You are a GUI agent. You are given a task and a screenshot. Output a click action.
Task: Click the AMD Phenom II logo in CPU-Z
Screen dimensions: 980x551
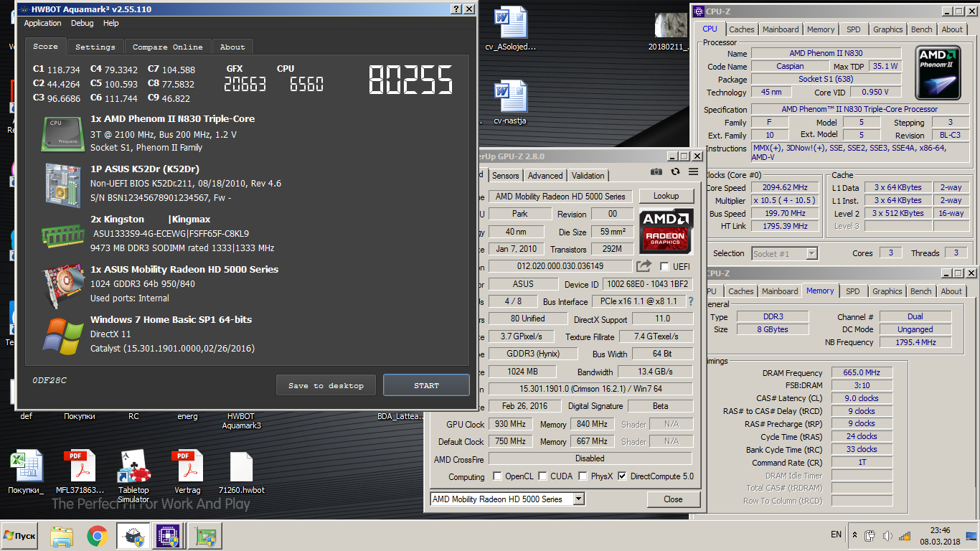pyautogui.click(x=938, y=73)
